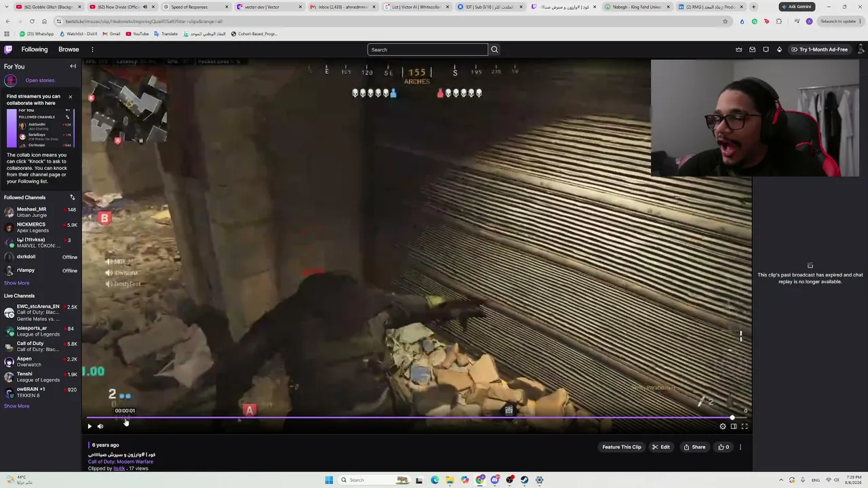Image resolution: width=868 pixels, height=488 pixels.
Task: Open Meshael_MR channel
Action: pos(41,212)
